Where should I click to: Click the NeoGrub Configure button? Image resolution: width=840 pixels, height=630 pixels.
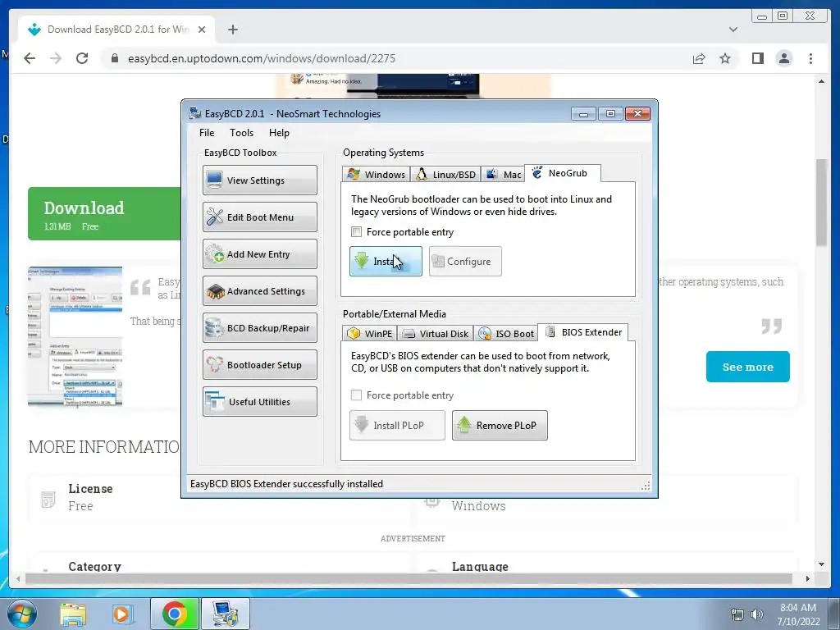pos(465,262)
